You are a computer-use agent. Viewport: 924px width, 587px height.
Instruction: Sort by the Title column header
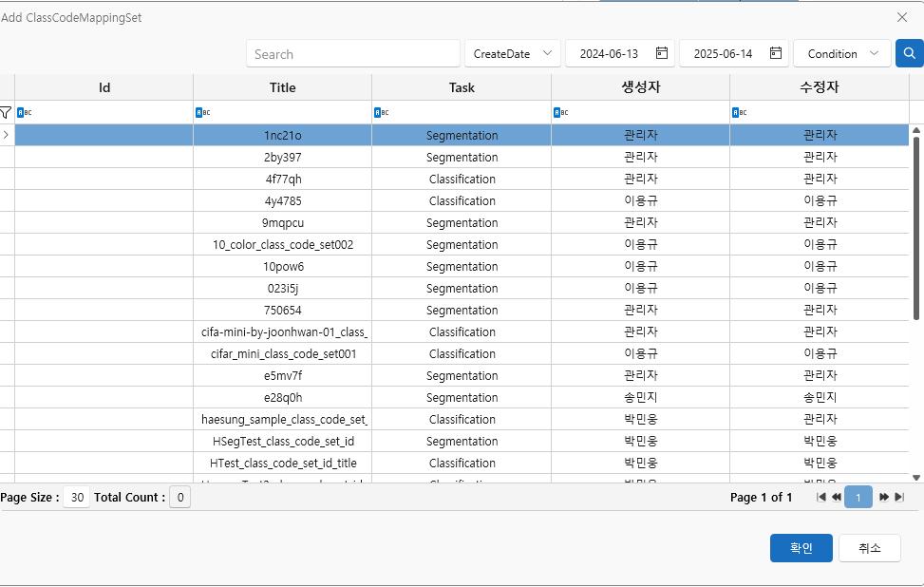click(x=282, y=87)
